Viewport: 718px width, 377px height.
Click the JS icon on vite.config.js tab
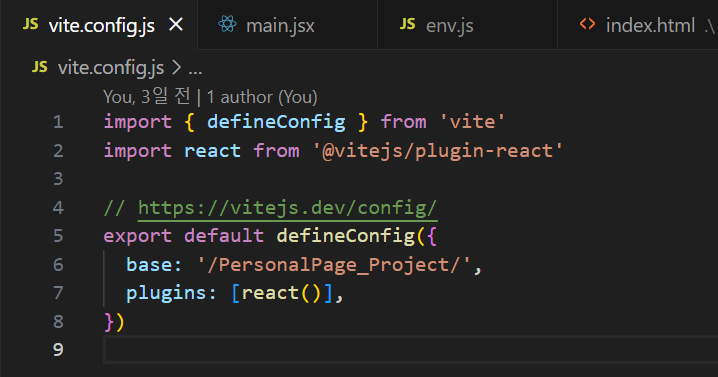[31, 24]
